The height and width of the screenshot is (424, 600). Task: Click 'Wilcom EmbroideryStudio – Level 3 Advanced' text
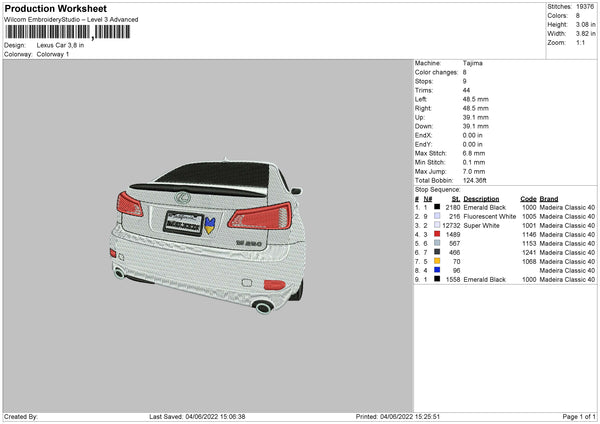71,20
